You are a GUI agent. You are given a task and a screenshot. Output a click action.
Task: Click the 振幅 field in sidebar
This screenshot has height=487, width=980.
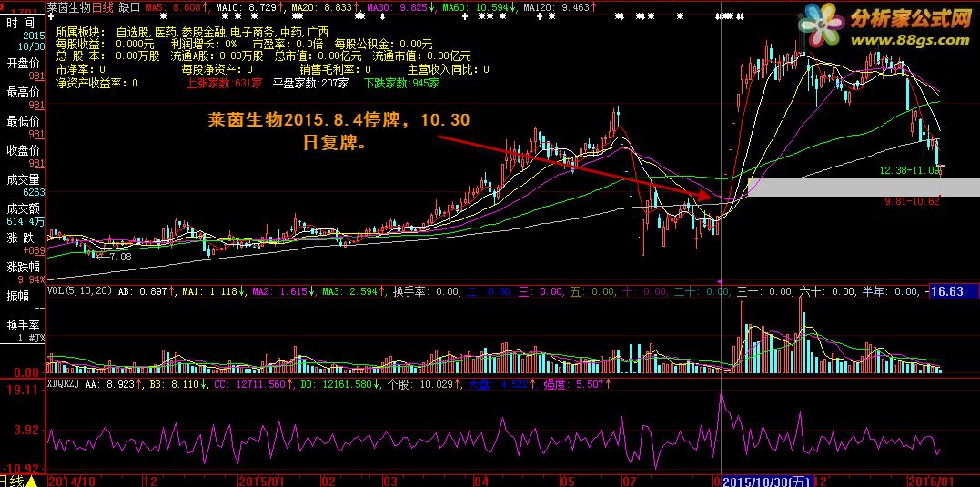point(18,296)
